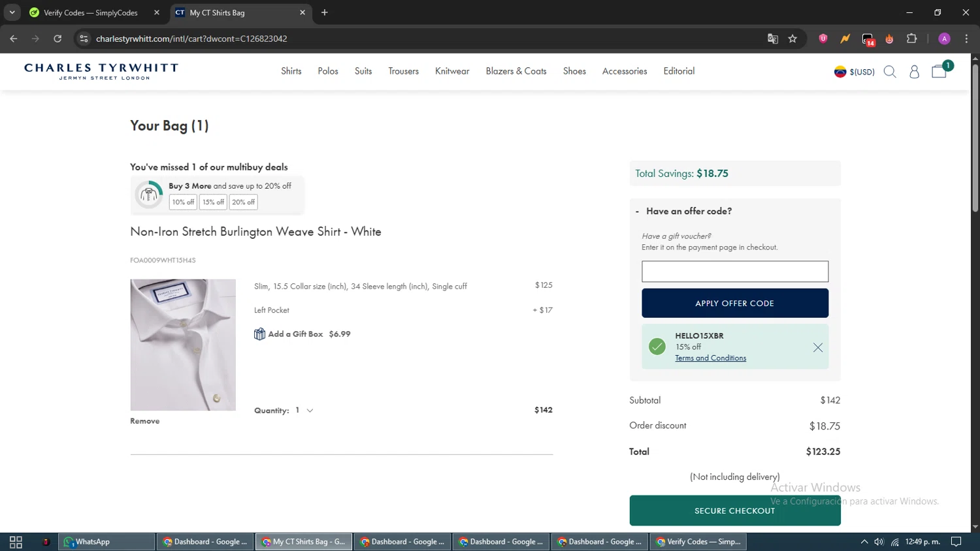
Task: Open the Quantity dropdown
Action: point(304,410)
